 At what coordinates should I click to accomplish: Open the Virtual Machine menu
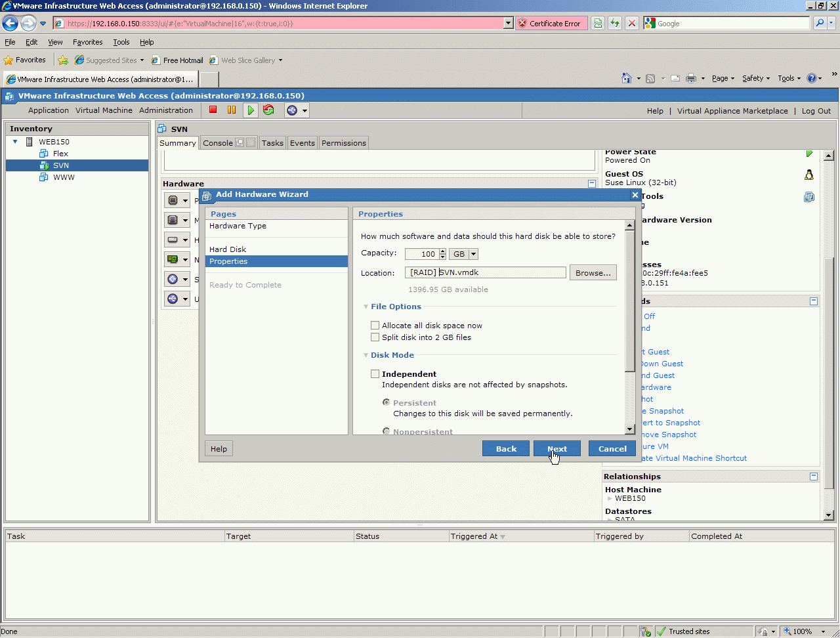(104, 110)
